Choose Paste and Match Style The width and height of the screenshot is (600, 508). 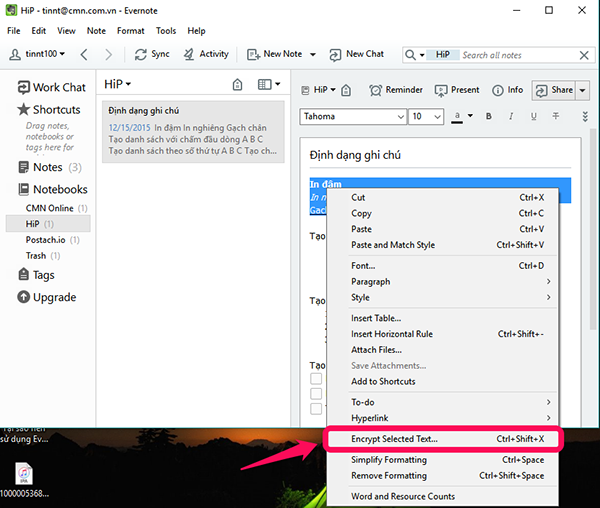click(x=443, y=245)
